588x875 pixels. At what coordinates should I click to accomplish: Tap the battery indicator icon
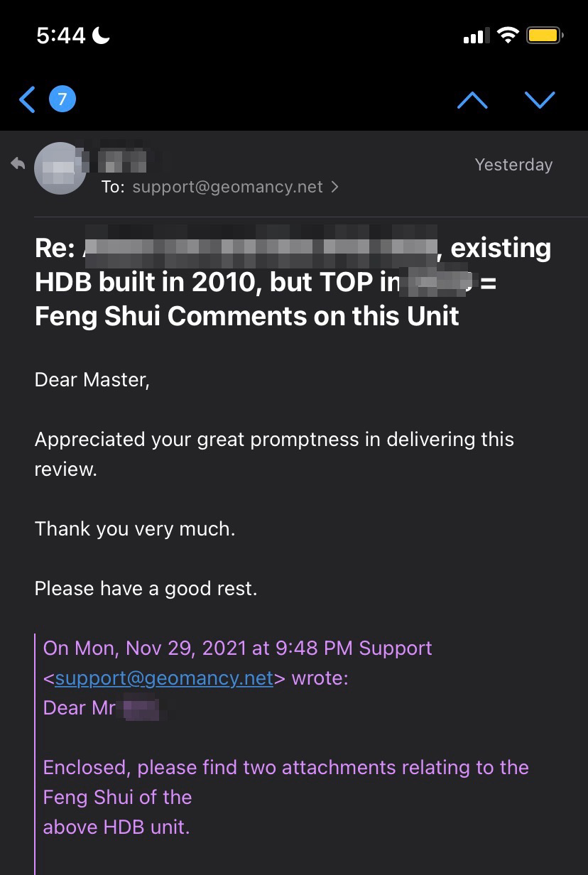coord(545,35)
